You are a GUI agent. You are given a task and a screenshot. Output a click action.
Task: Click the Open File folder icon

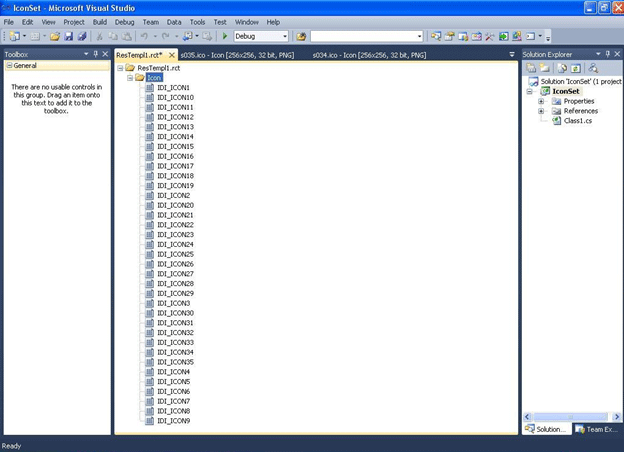[x=55, y=36]
